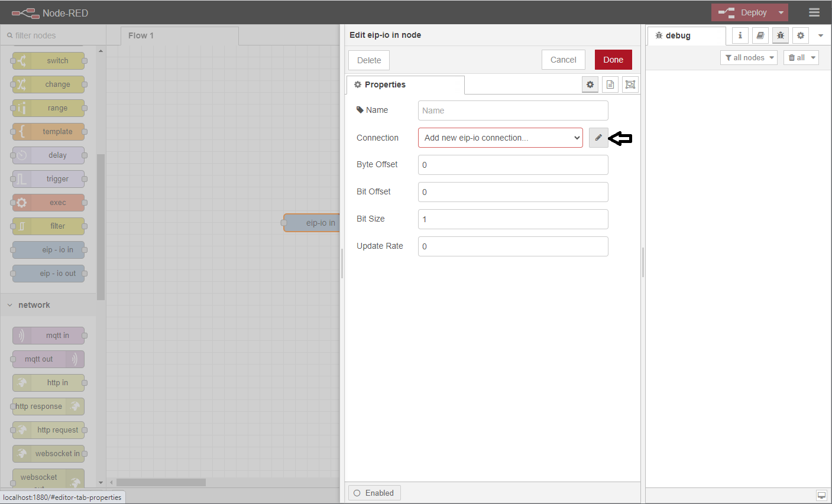832x504 pixels.
Task: Click the Bit Size field
Action: (513, 219)
